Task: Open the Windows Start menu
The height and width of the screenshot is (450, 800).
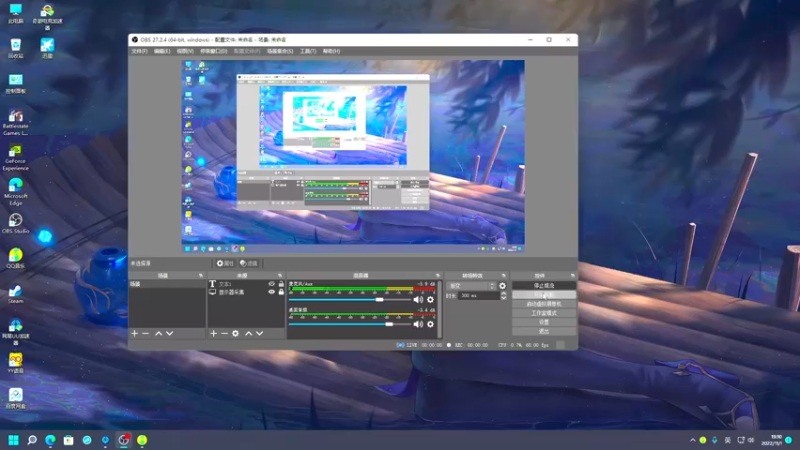Action: [14, 440]
